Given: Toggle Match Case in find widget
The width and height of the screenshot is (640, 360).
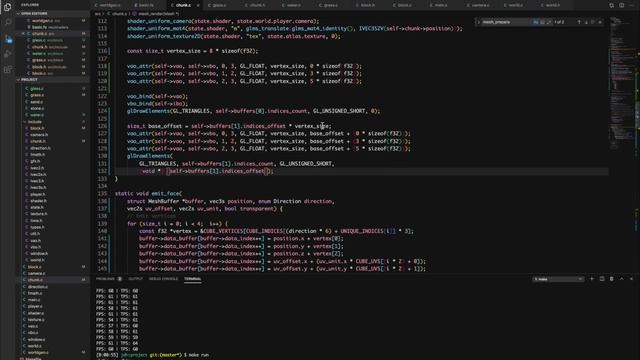Looking at the screenshot, I should 536,22.
